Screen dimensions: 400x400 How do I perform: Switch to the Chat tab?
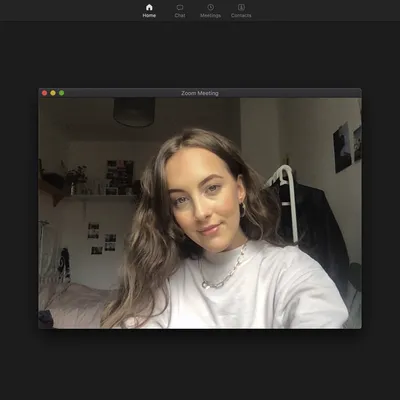pos(180,11)
